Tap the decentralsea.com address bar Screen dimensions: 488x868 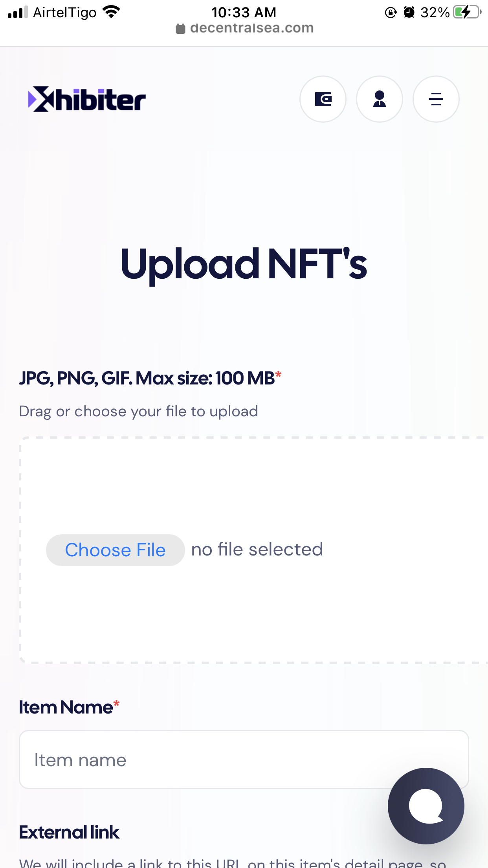(x=244, y=28)
